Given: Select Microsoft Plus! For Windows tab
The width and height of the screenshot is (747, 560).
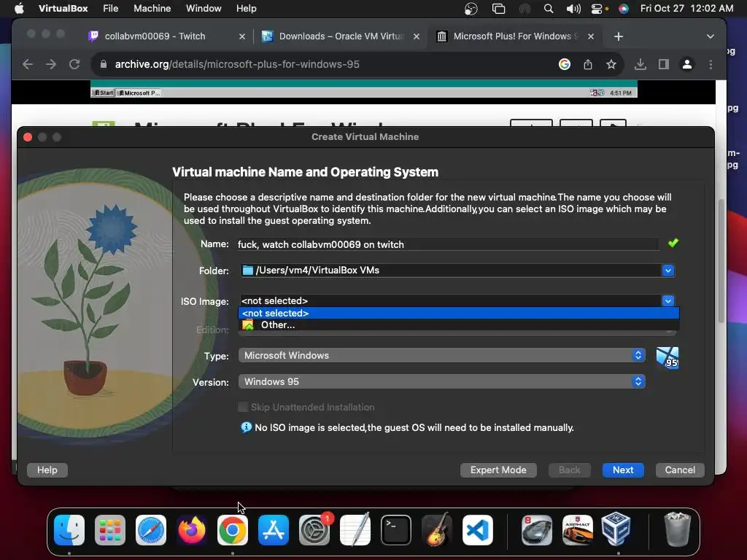Looking at the screenshot, I should point(515,36).
